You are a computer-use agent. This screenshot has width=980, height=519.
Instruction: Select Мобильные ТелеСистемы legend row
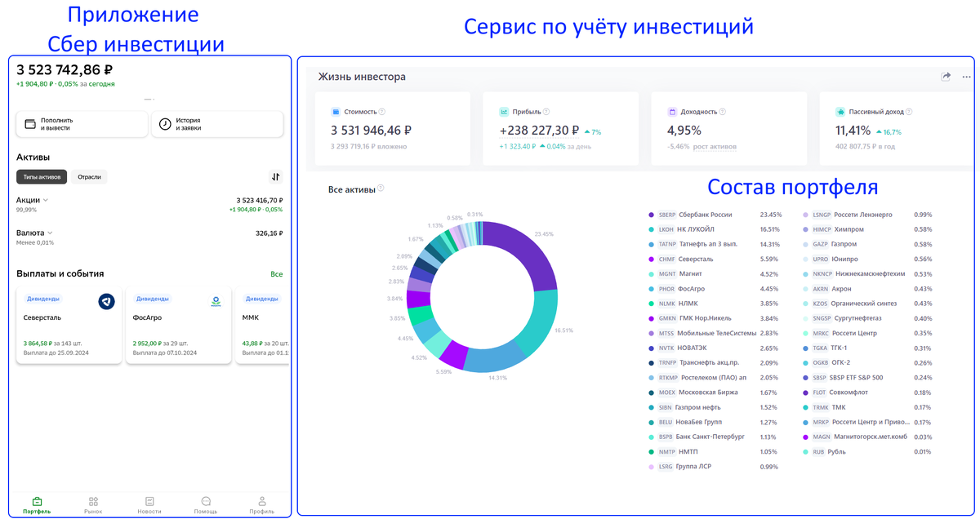714,333
